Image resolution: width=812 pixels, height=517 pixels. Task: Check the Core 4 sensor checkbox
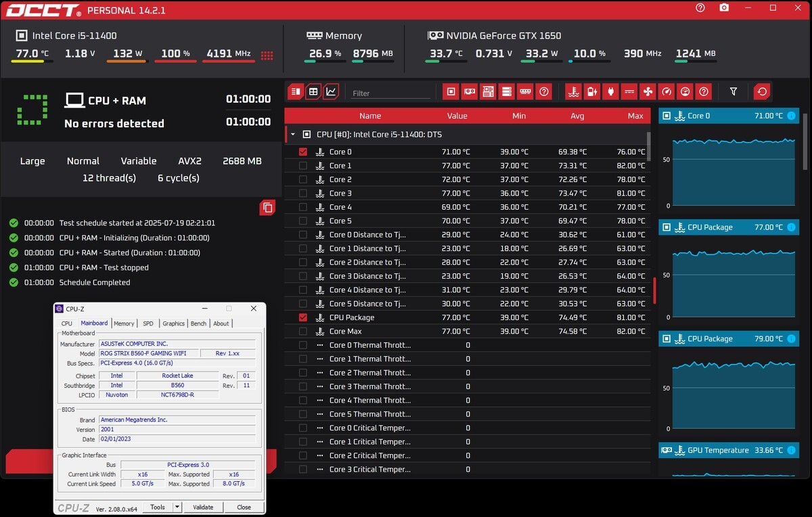(x=302, y=207)
